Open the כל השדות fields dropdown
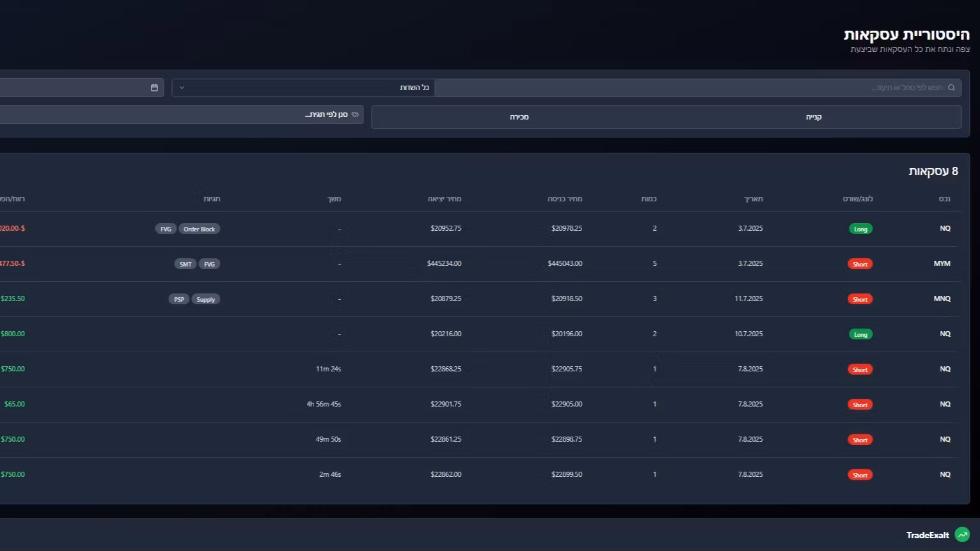The height and width of the screenshot is (551, 980). pyautogui.click(x=303, y=88)
